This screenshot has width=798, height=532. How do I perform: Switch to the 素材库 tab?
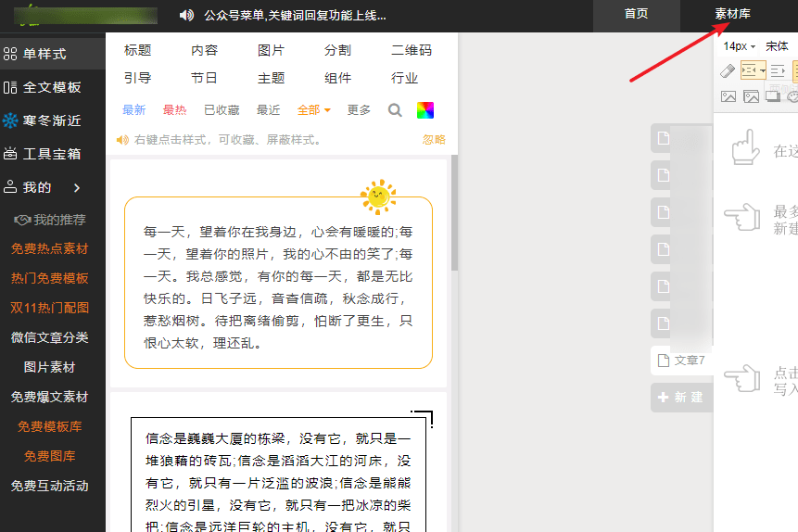[x=732, y=14]
